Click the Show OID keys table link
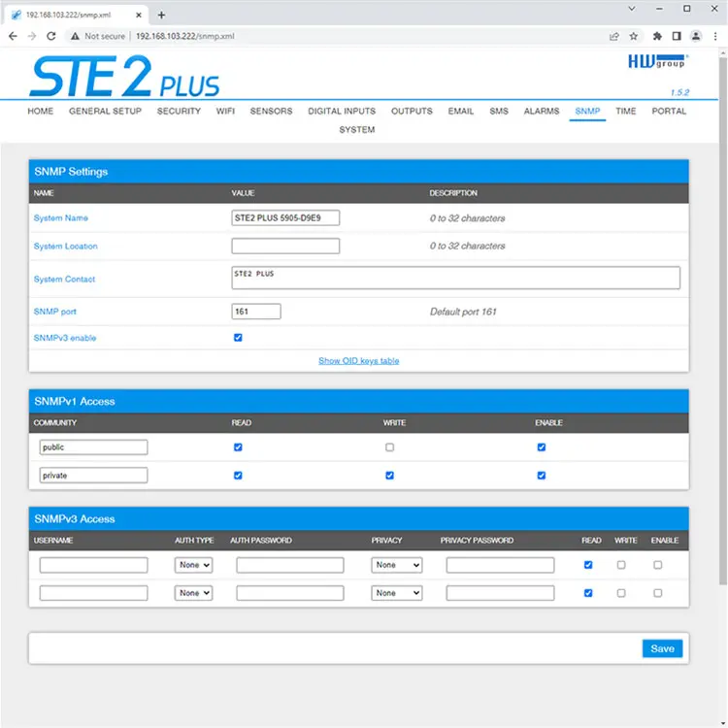728x728 pixels. tap(358, 361)
